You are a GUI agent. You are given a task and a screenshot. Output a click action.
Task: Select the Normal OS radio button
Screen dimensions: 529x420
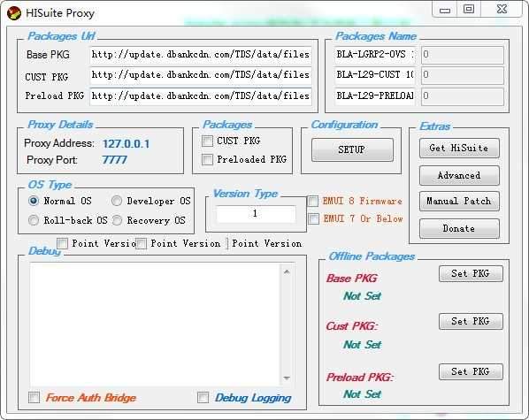(x=34, y=201)
